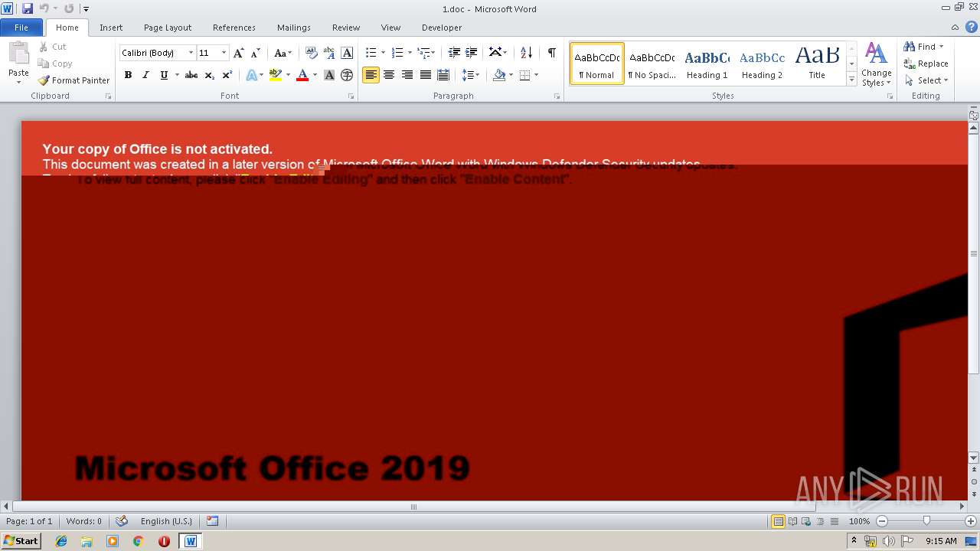
Task: Click the Shrink Font icon
Action: [x=256, y=53]
